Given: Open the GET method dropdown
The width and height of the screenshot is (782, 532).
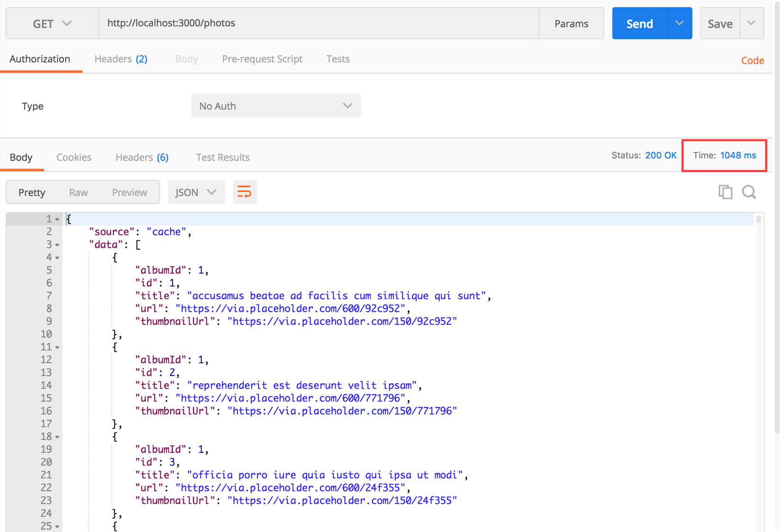Looking at the screenshot, I should pos(52,23).
